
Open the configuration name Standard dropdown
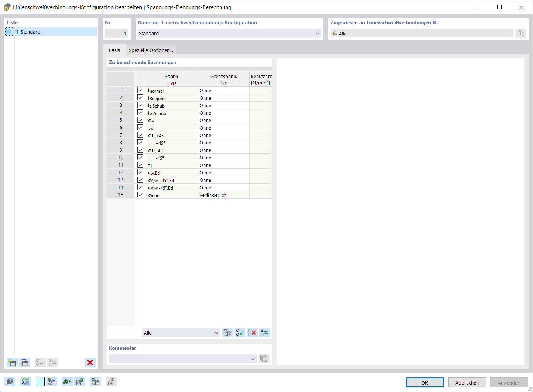(x=317, y=33)
